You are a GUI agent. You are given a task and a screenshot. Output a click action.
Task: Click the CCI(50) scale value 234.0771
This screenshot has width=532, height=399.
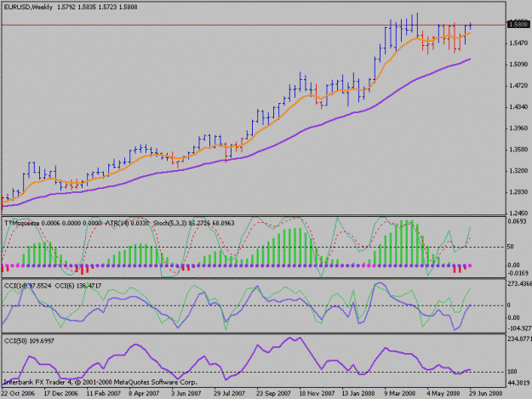point(519,339)
